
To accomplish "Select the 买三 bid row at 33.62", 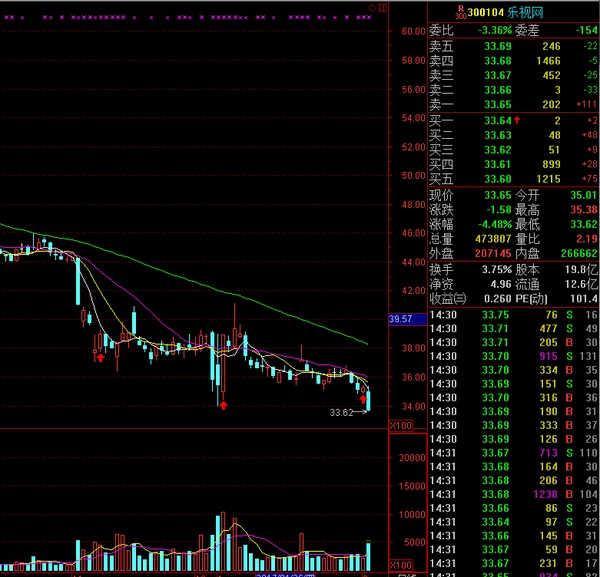I will point(513,150).
